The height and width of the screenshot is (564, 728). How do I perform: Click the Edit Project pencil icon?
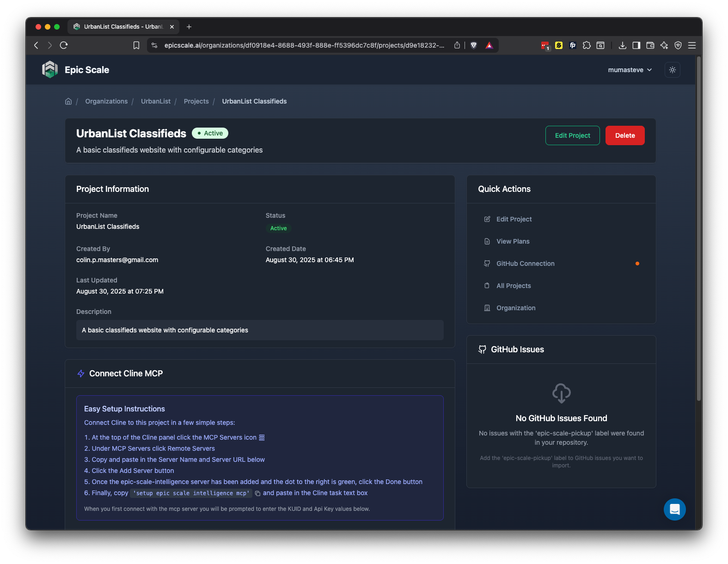[487, 219]
